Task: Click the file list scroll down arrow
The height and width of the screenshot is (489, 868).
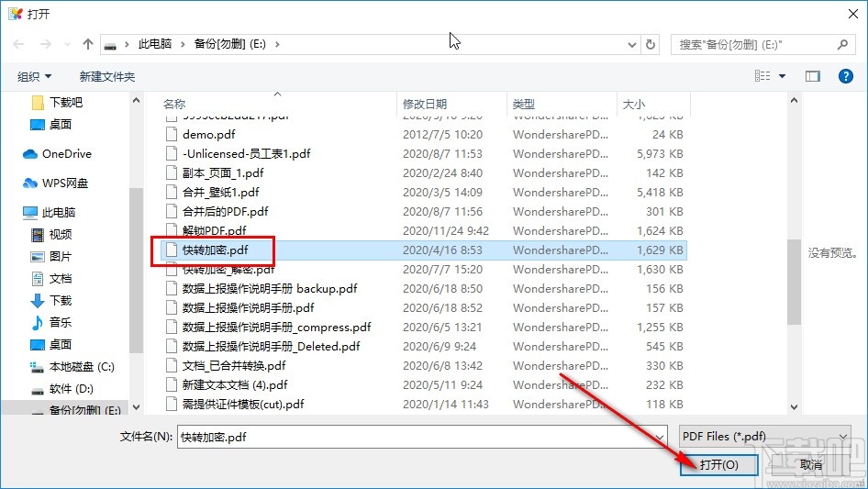Action: tap(794, 407)
